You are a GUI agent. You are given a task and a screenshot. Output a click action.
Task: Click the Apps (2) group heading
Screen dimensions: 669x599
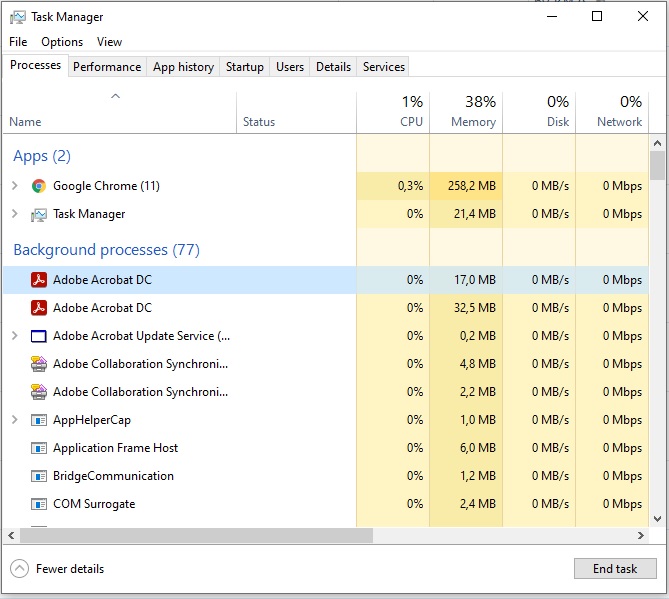coord(42,156)
